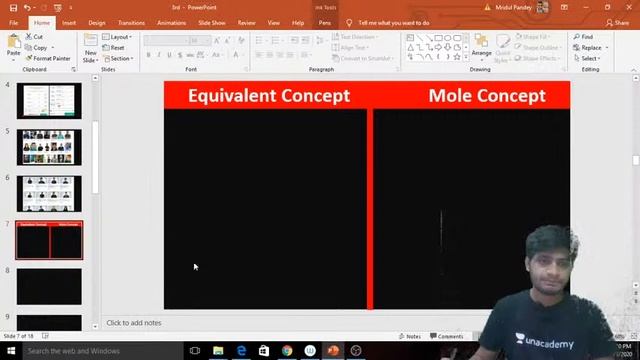Select the right arrow shape
Screen dimensions: 640x360
coord(438,48)
